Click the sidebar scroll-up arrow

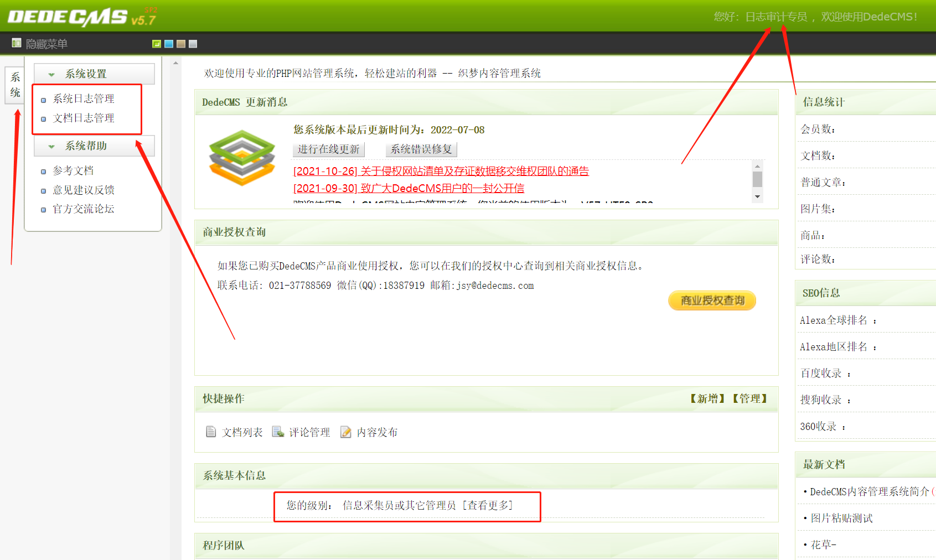pos(176,63)
